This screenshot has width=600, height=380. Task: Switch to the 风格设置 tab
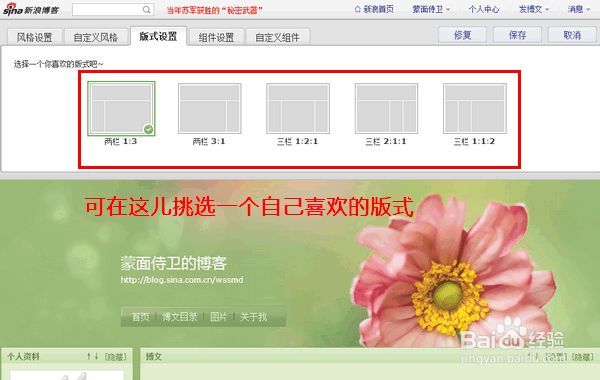point(34,37)
